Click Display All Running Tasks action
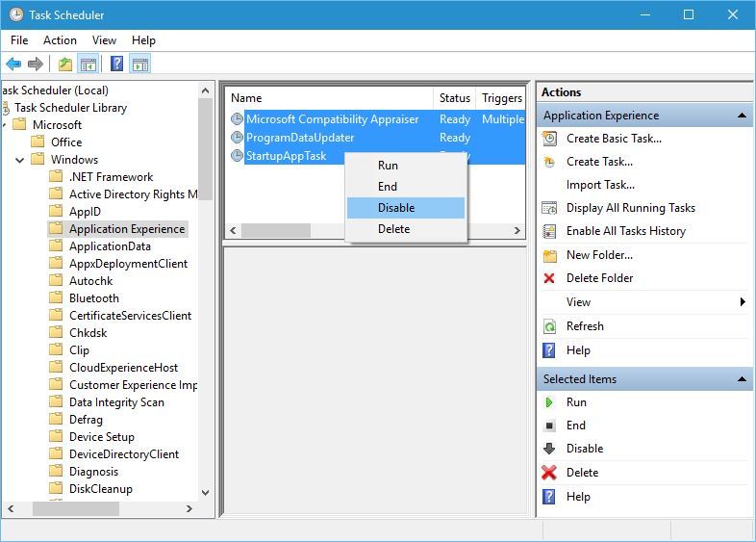 [631, 208]
